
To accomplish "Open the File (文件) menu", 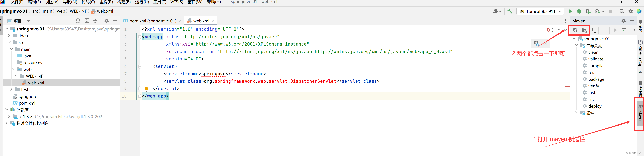I will click(x=17, y=2).
